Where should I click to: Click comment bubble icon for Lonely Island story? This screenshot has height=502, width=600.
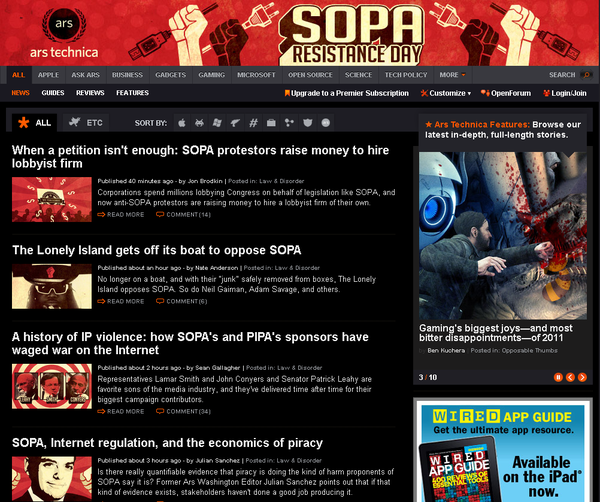pos(160,301)
